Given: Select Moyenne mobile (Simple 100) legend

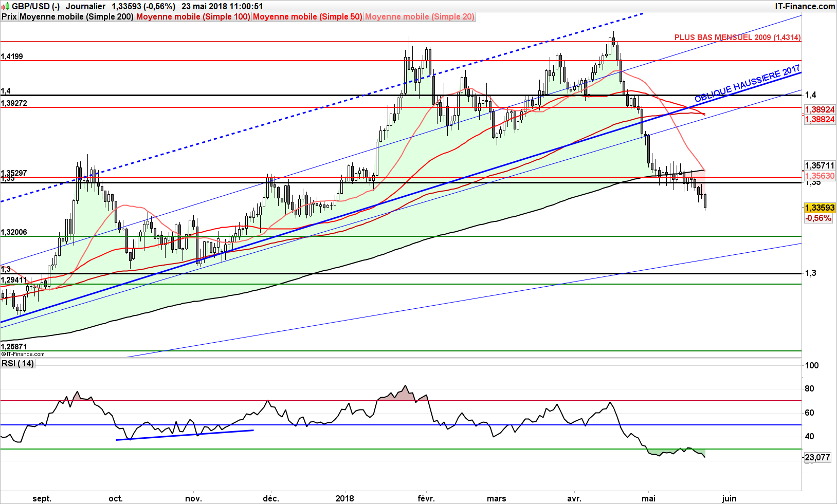Looking at the screenshot, I should pyautogui.click(x=193, y=16).
